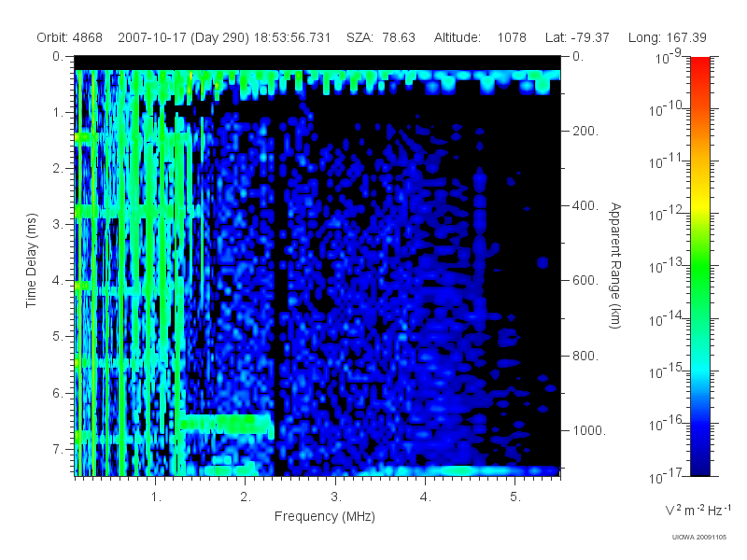Click the '4.' time delay tick label
Viewport: 747px width, 560px height.
pos(58,281)
